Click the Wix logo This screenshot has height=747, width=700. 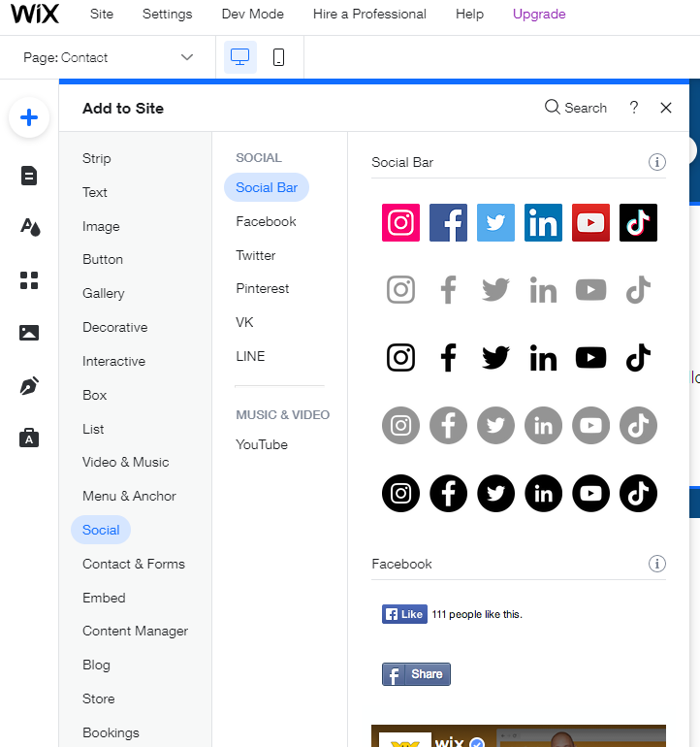point(35,14)
